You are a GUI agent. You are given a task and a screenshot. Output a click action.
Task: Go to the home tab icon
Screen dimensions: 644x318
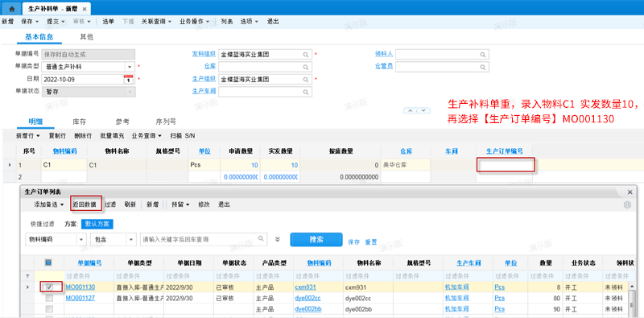tap(11, 8)
